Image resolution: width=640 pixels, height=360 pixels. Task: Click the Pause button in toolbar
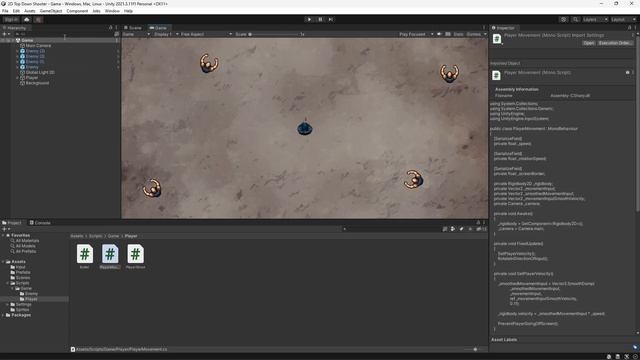point(320,19)
